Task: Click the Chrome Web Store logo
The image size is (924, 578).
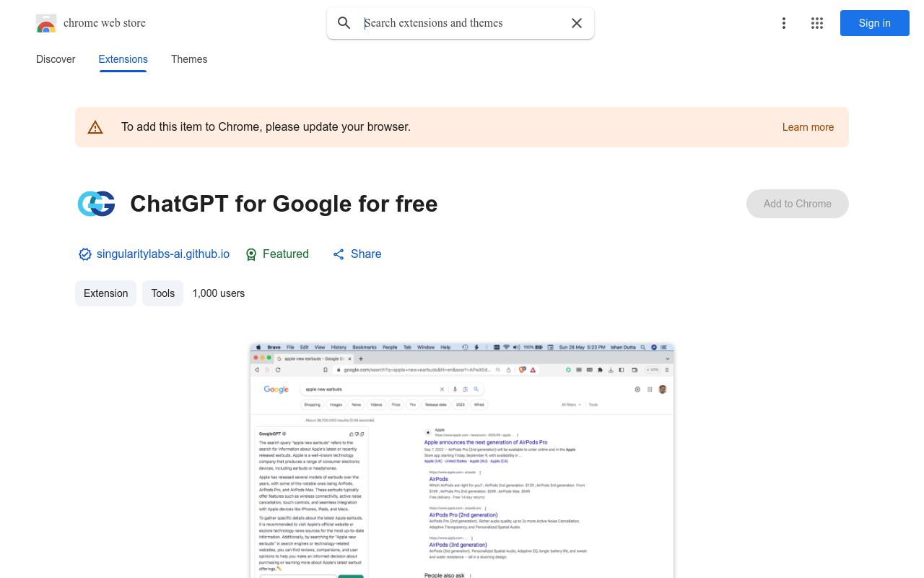Action: (x=46, y=23)
